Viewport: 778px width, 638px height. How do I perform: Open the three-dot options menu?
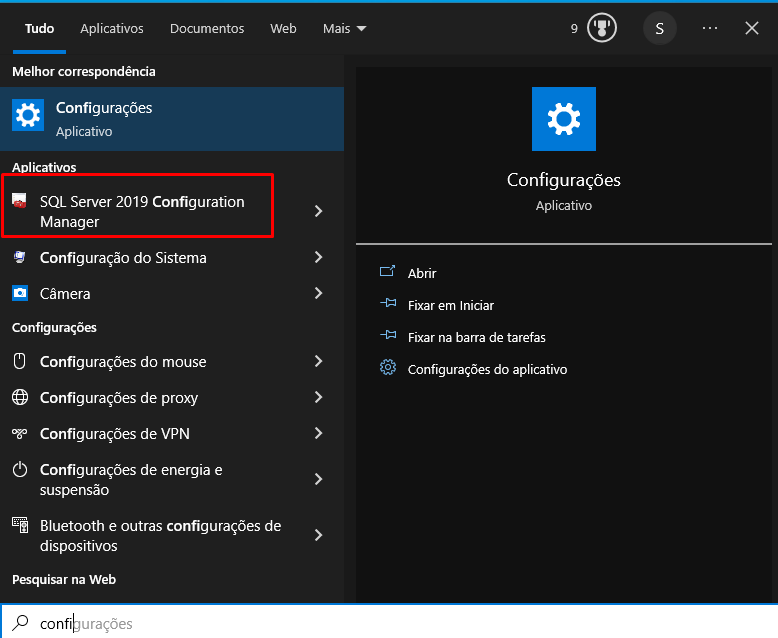click(x=710, y=28)
